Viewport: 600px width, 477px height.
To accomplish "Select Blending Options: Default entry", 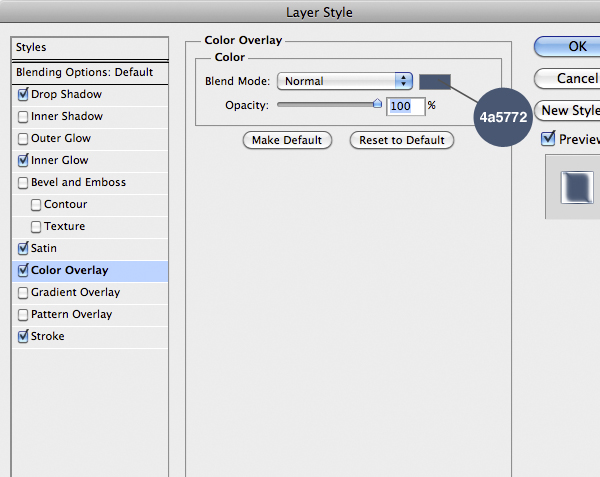I will pos(85,72).
